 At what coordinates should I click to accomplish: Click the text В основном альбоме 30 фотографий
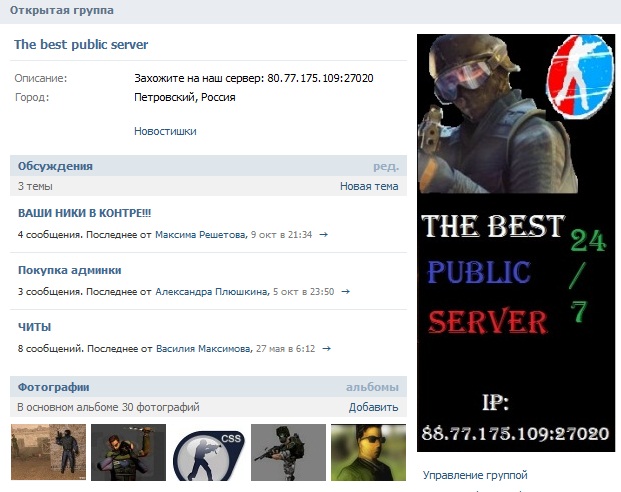[108, 407]
